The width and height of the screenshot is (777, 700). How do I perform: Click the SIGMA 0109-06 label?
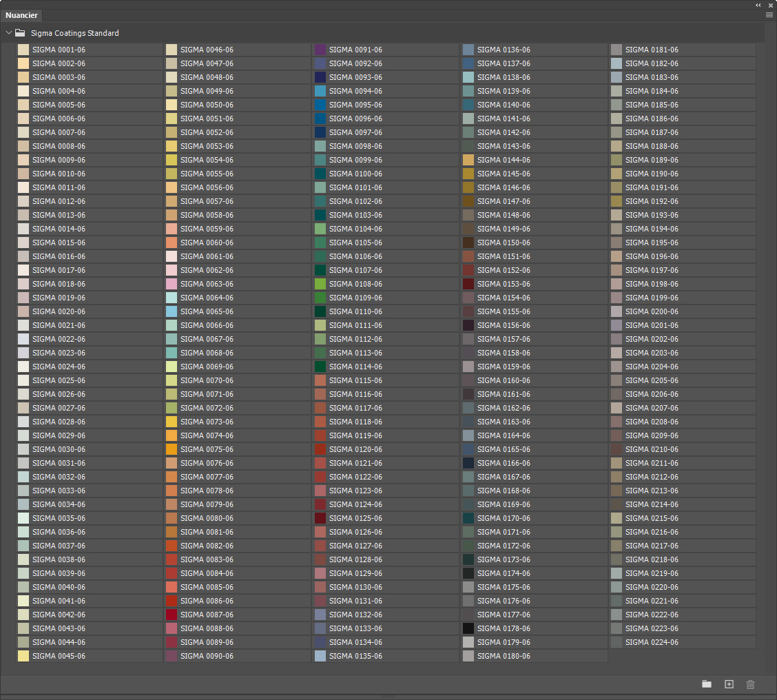(355, 298)
